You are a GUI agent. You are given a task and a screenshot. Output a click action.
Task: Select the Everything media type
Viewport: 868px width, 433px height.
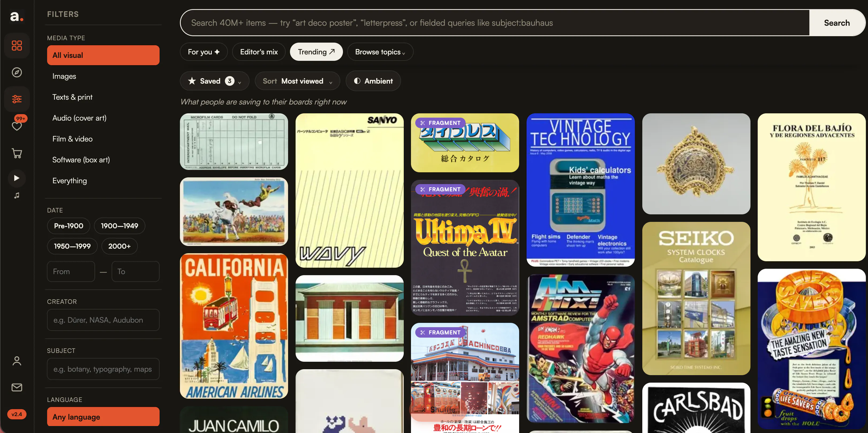pos(103,181)
